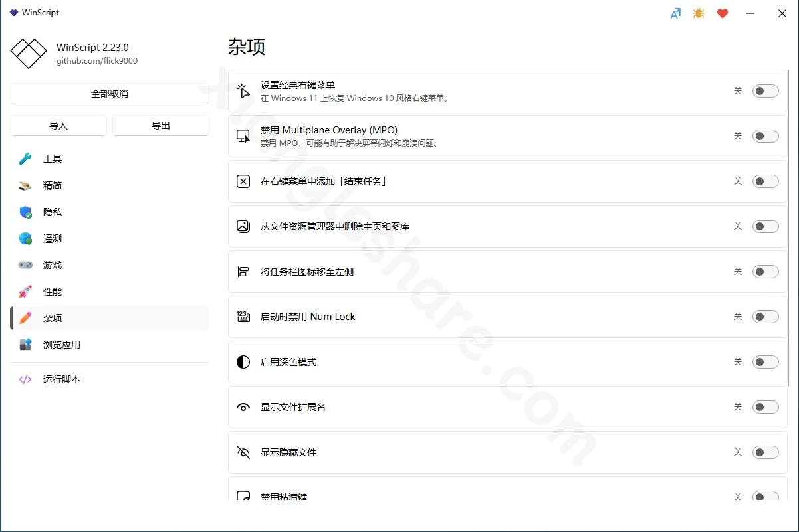
Task: Switch to the 精简 section
Action: point(110,185)
